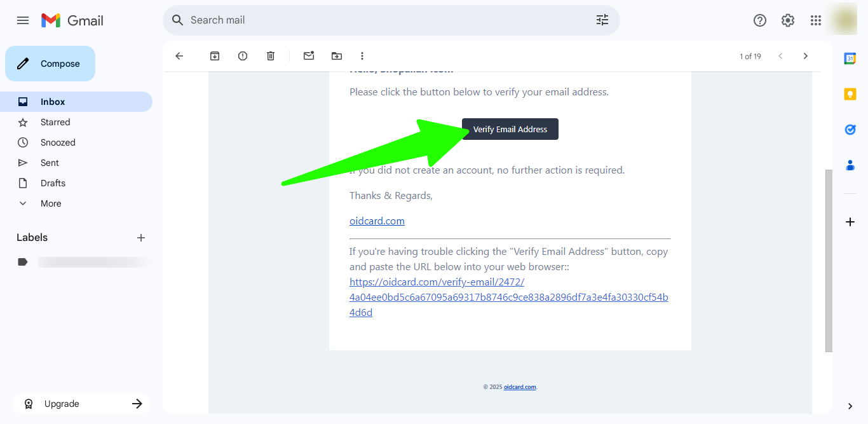
Task: Report the email as spam
Action: pyautogui.click(x=242, y=56)
